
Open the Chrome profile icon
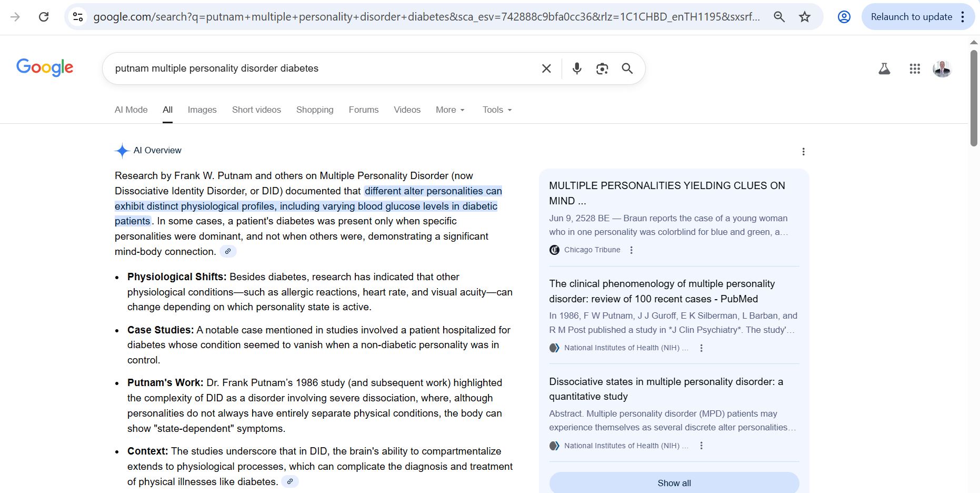pyautogui.click(x=844, y=17)
